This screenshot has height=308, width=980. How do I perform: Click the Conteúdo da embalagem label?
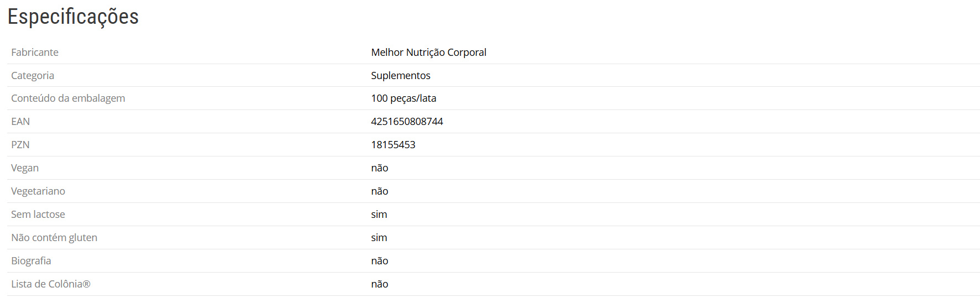[68, 98]
